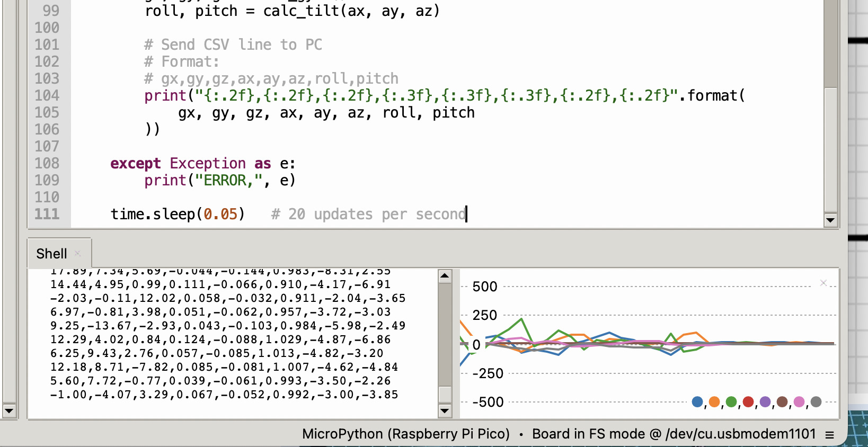Click the time.sleep(0.05) code line
Image resolution: width=868 pixels, height=447 pixels.
tap(178, 214)
